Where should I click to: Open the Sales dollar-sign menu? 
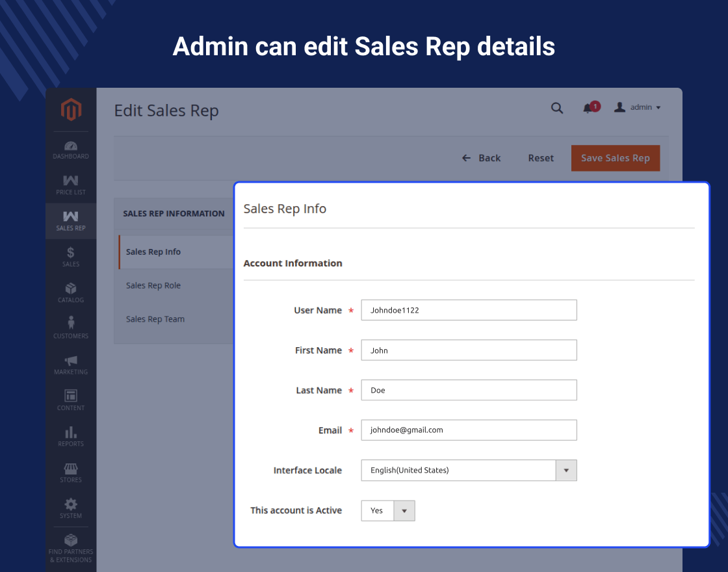[x=71, y=257]
